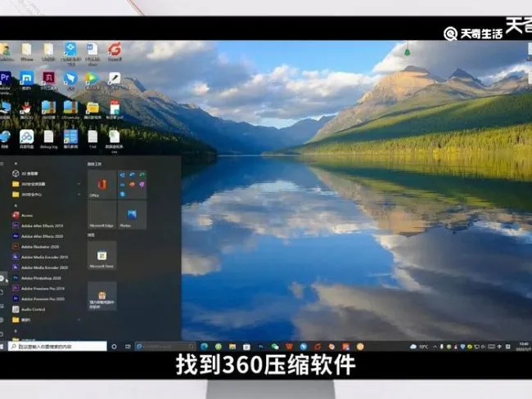532x399 pixels.
Task: Open Audio Control from Start list
Action: (47, 310)
